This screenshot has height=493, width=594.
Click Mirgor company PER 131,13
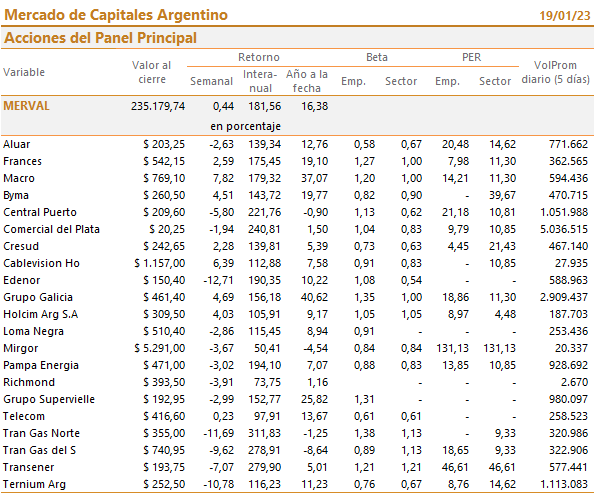coord(452,349)
